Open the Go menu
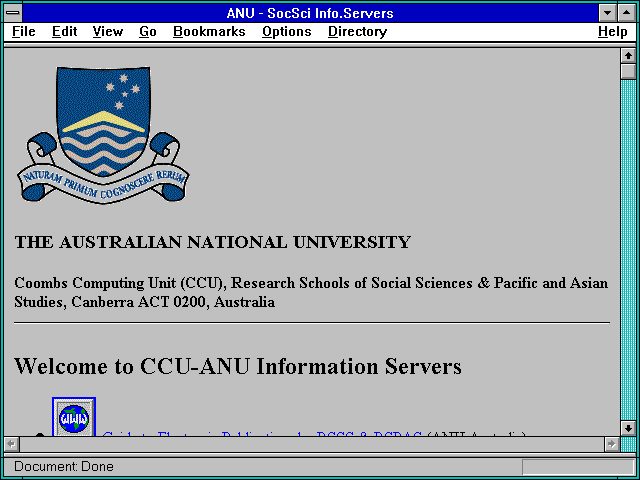This screenshot has width=640, height=480. tap(148, 32)
